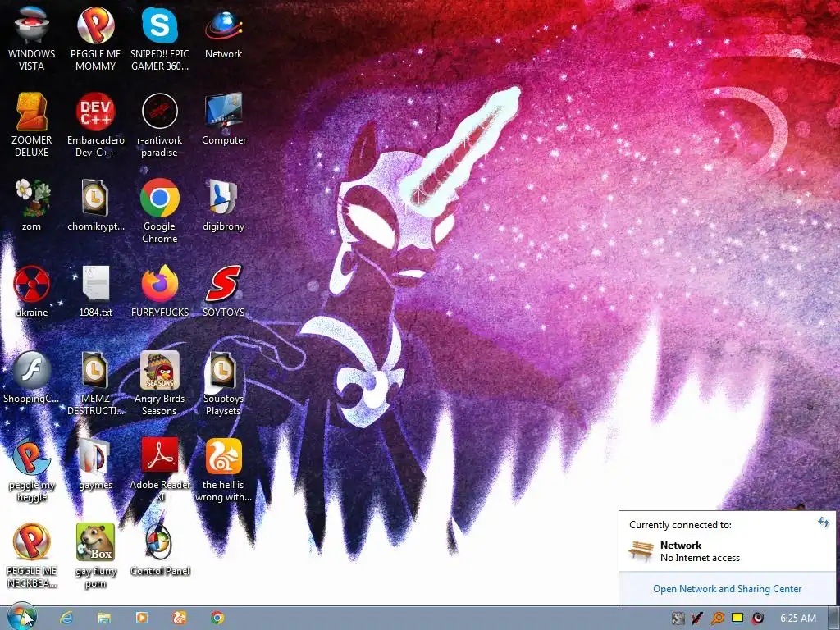Click the "Currently connected to:" heading
The image size is (840, 630).
pyautogui.click(x=680, y=525)
